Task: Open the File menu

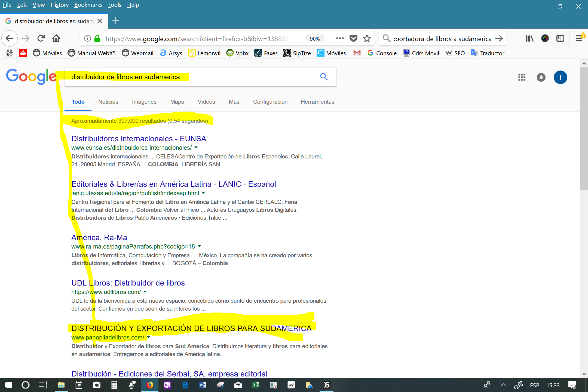Action: click(x=7, y=5)
